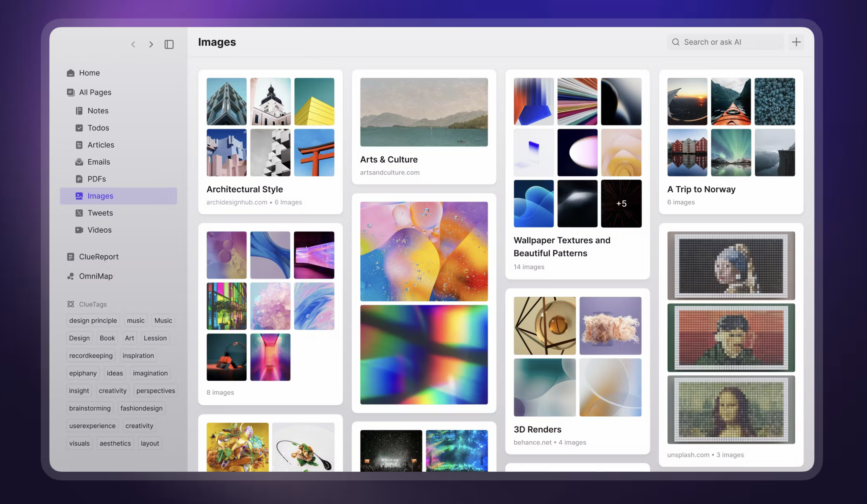Open the Tweets page
This screenshot has width=867, height=504.
point(100,213)
